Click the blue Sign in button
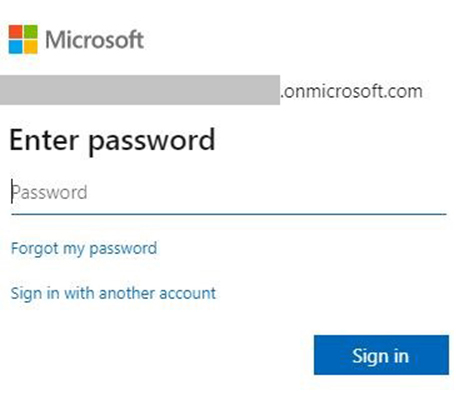This screenshot has height=411, width=456. [x=381, y=355]
